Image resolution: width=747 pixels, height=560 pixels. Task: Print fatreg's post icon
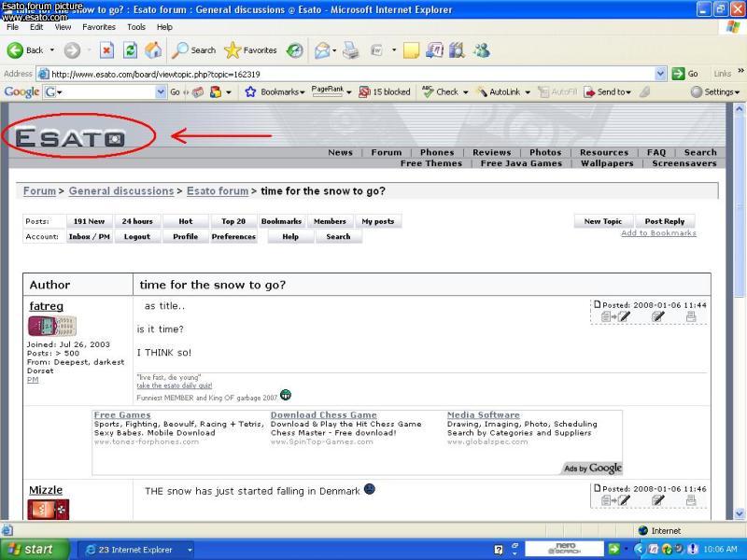tap(691, 316)
